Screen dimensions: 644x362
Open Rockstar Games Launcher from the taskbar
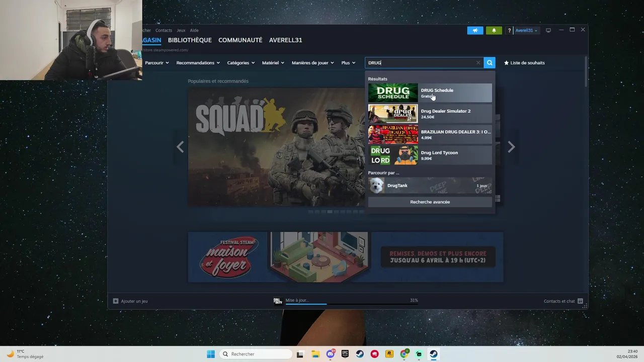coord(389,354)
